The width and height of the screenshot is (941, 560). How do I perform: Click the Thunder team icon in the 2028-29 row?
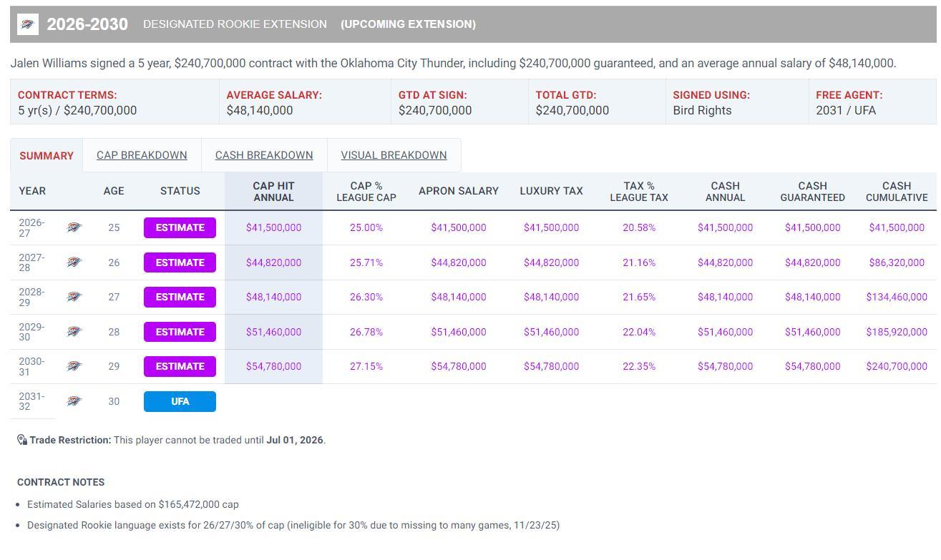[74, 297]
